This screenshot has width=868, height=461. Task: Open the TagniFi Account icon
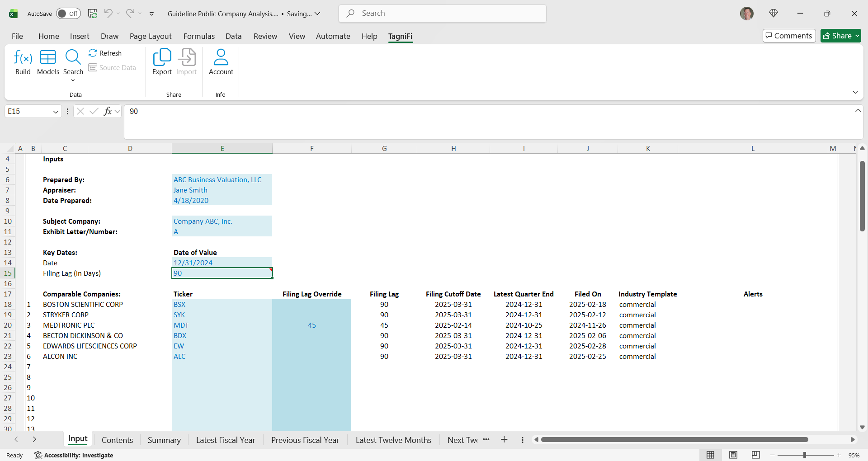click(x=221, y=62)
